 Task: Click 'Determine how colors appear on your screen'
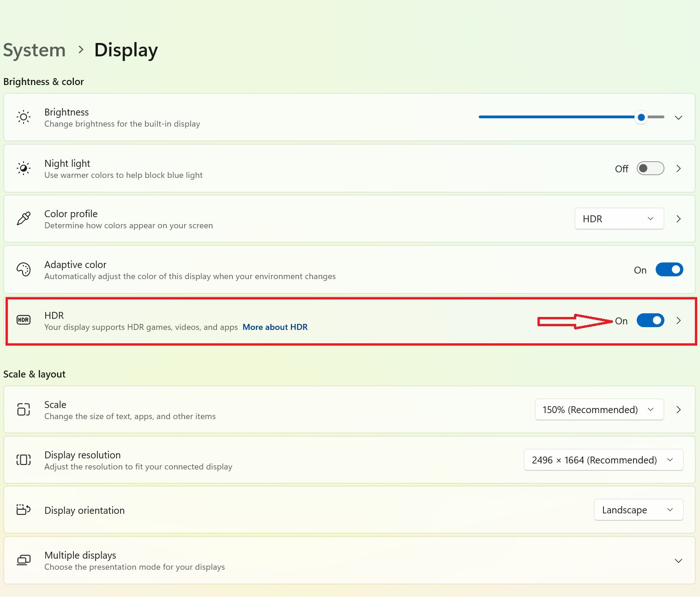pos(129,225)
